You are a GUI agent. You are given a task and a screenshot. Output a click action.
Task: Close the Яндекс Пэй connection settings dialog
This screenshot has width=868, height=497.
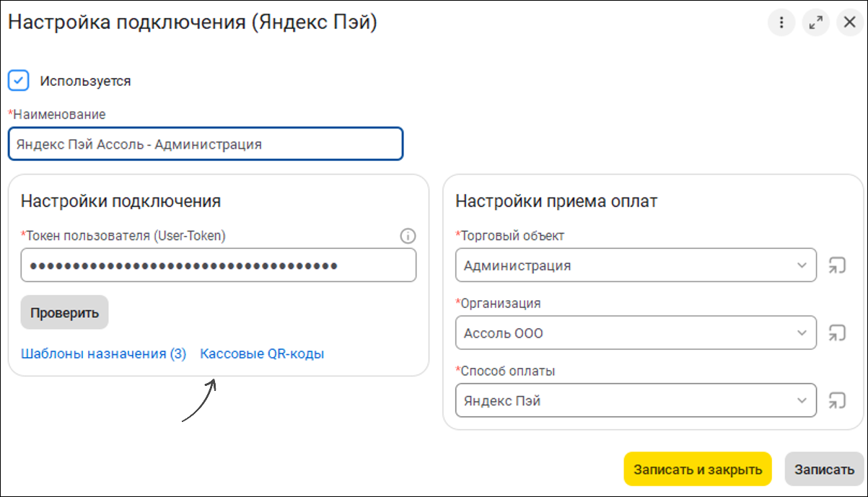point(849,23)
